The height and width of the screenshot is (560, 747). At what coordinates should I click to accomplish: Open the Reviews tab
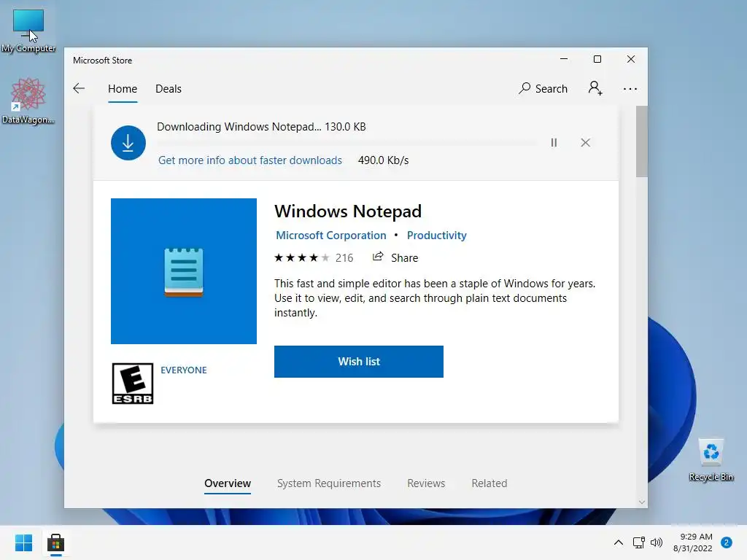point(426,483)
